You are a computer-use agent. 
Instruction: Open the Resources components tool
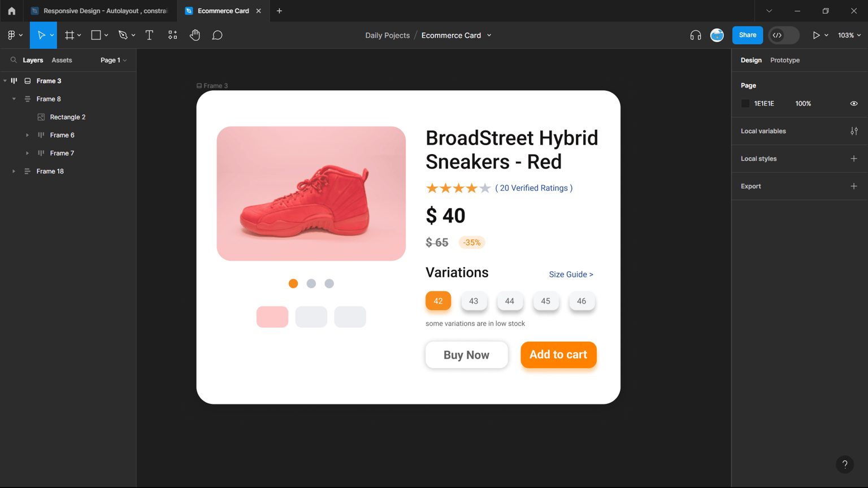pyautogui.click(x=172, y=35)
